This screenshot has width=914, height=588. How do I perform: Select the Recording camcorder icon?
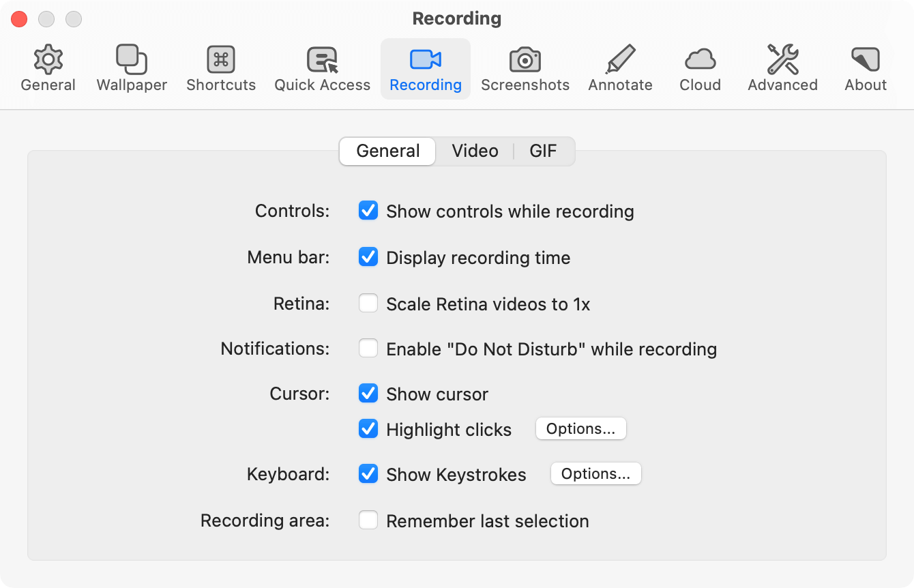426,61
